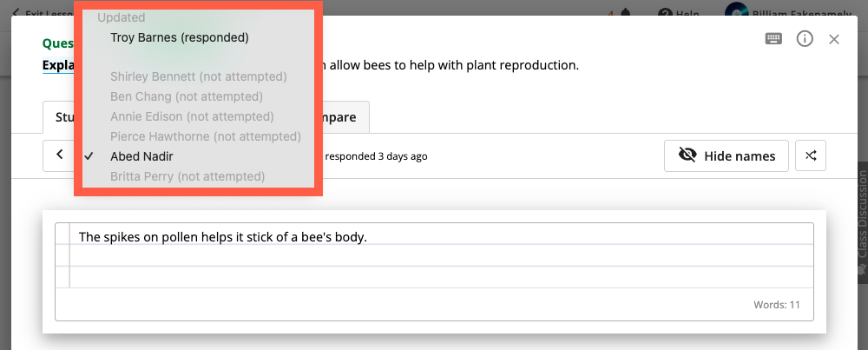Viewport: 868px width, 350px height.
Task: Select Annie Edison in student dropdown
Action: pos(191,116)
